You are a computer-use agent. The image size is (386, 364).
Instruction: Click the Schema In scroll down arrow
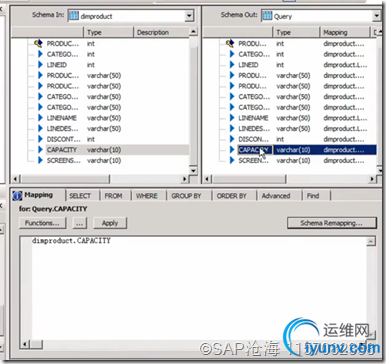193,170
